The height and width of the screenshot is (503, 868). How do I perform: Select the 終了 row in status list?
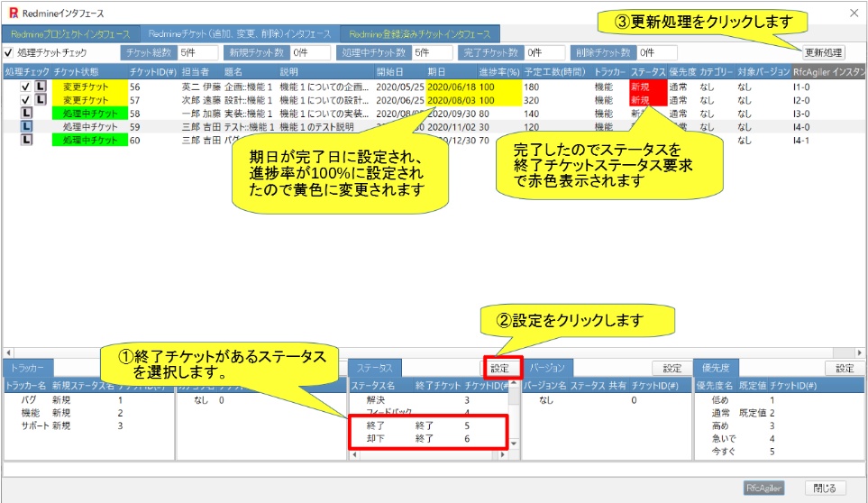point(428,425)
